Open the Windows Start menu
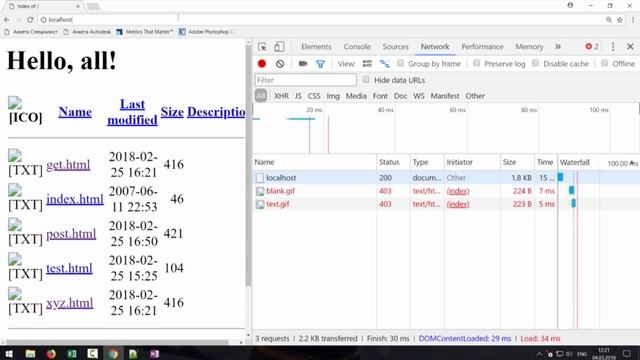 click(9, 353)
